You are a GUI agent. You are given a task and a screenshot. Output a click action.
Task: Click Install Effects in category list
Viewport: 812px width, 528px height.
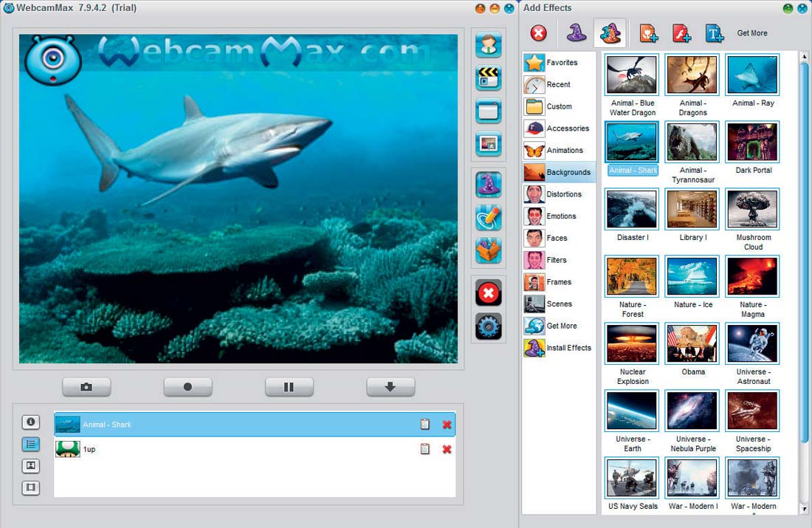pos(559,348)
